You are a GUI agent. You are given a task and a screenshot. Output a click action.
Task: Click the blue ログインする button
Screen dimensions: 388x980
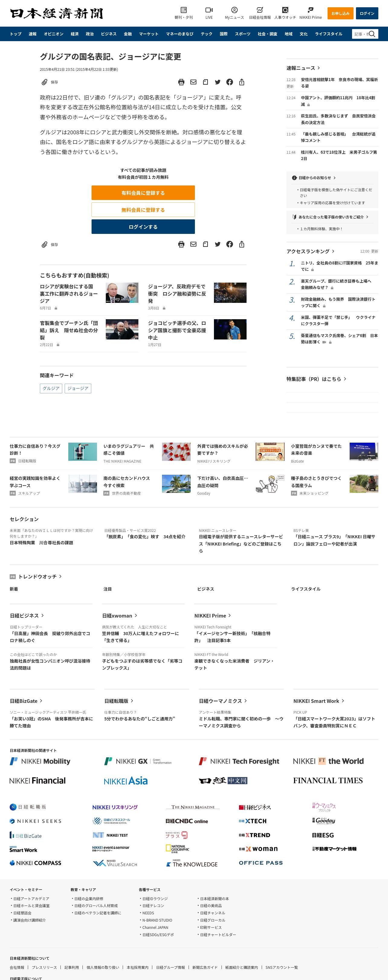coord(143,226)
